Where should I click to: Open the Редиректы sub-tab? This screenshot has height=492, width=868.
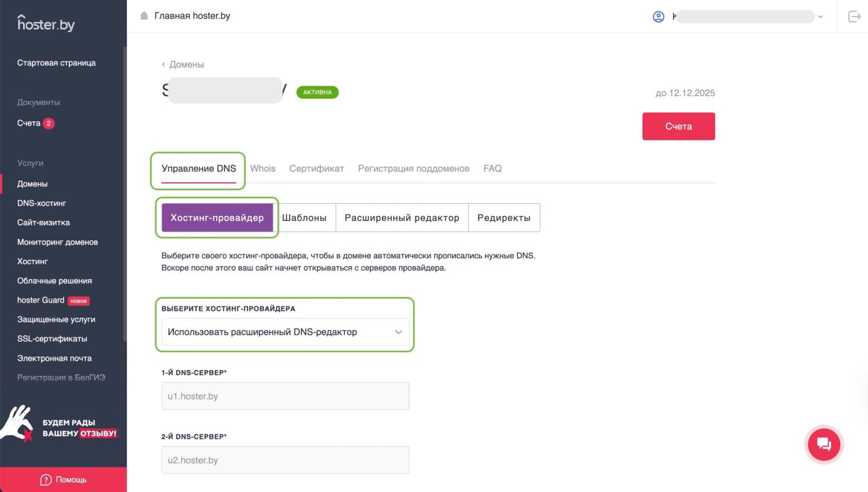tap(504, 218)
